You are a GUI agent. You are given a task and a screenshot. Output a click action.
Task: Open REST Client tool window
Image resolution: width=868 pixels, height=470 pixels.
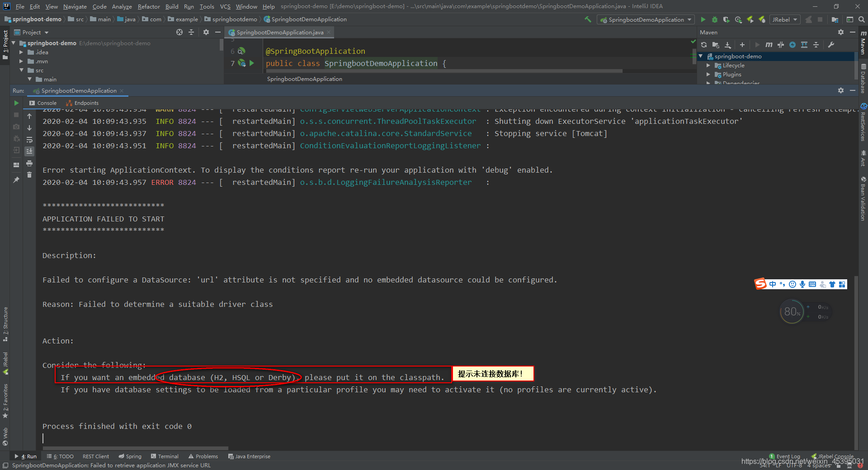(x=96, y=456)
